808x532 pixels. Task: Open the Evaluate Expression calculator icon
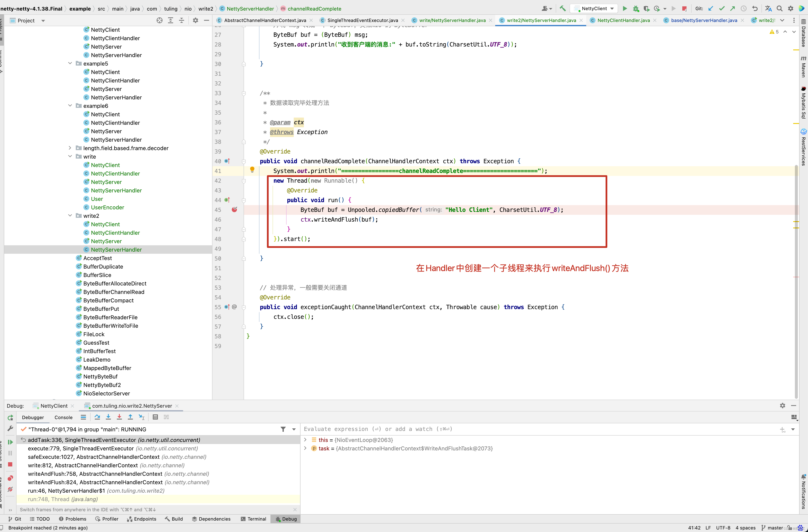155,417
